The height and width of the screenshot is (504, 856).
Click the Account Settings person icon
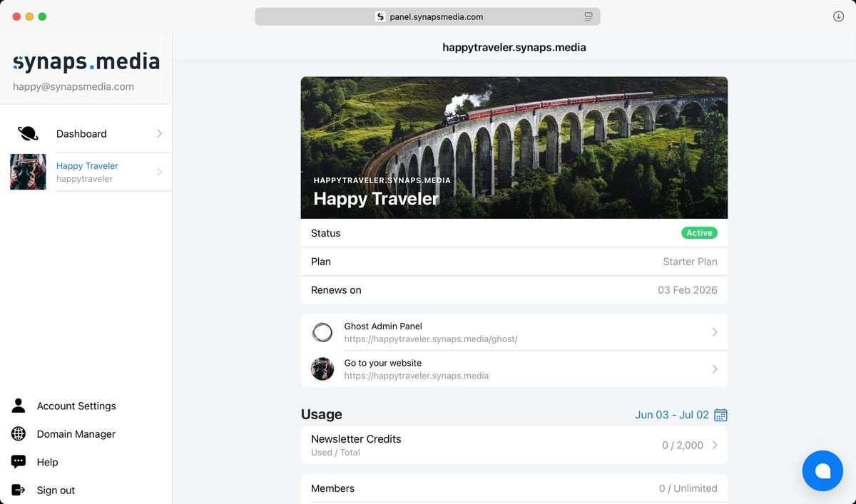19,406
